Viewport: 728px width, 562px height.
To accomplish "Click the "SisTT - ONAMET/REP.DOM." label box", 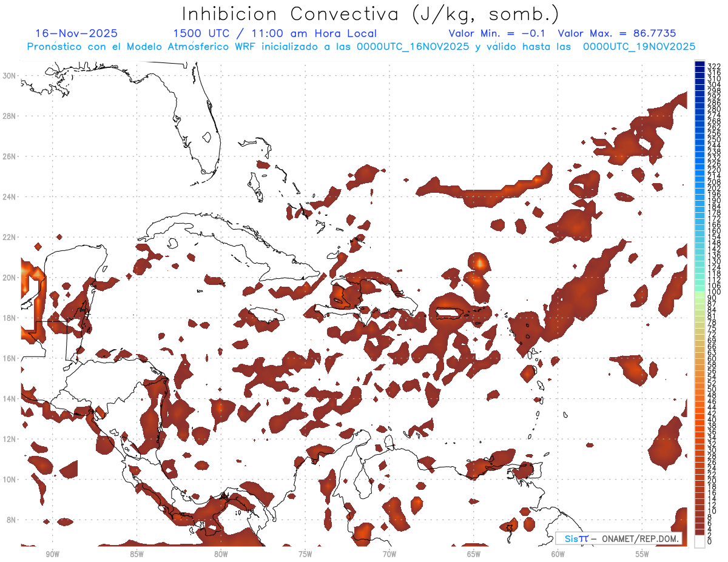I will pyautogui.click(x=619, y=538).
